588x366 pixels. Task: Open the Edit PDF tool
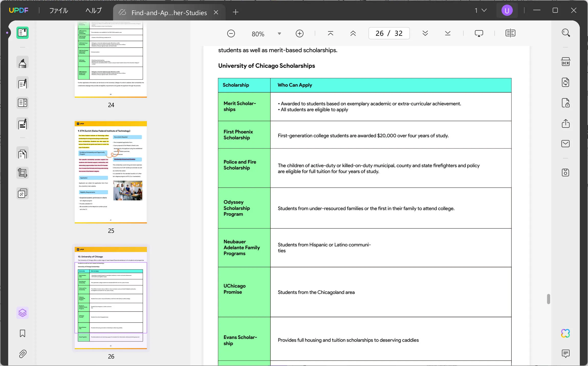pyautogui.click(x=23, y=83)
